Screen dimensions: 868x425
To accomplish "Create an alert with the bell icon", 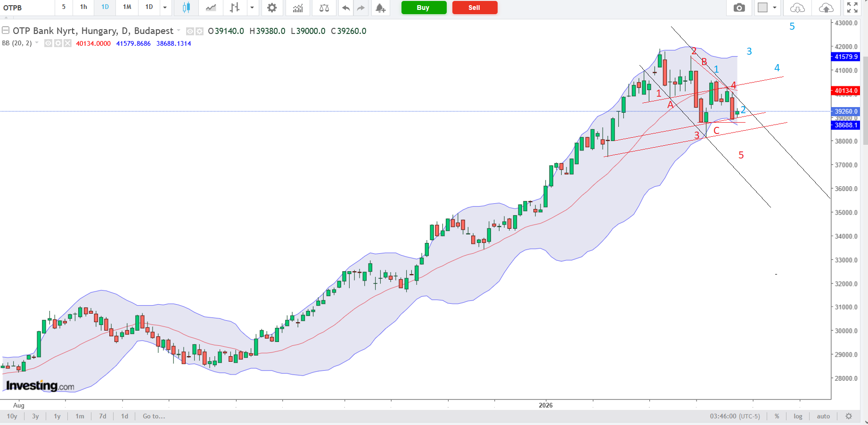I will pos(380,8).
